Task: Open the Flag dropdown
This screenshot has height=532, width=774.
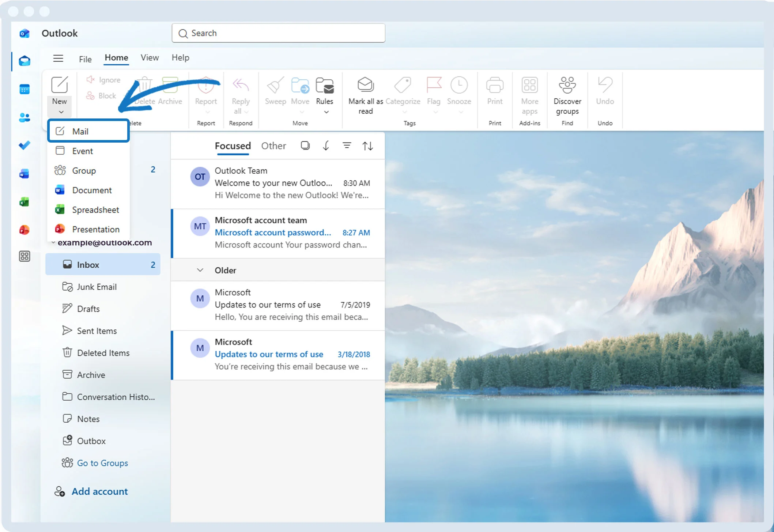Action: [x=435, y=112]
